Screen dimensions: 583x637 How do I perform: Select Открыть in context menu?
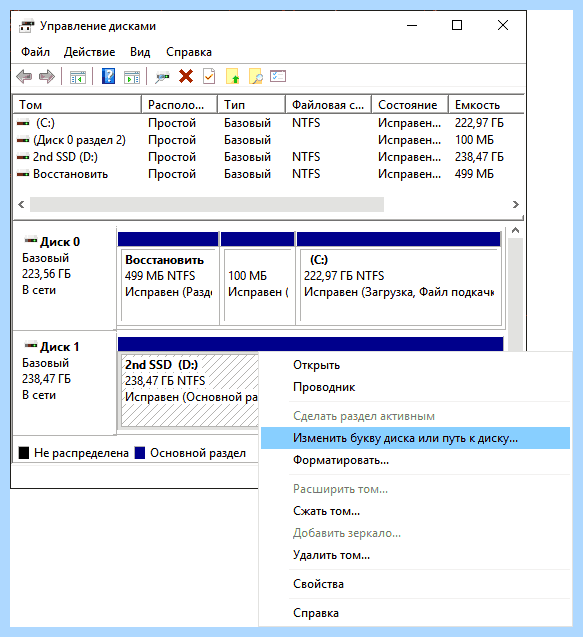point(415,365)
